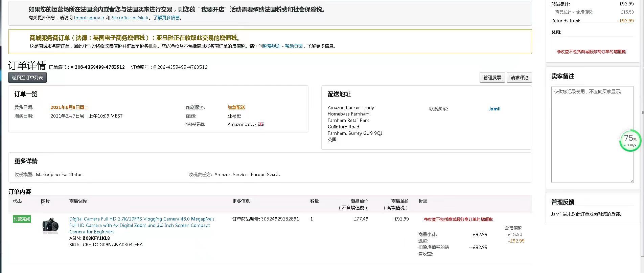Screen dimensions: 644x273
Task: Click the green 75% circular speed widget
Action: click(x=630, y=141)
